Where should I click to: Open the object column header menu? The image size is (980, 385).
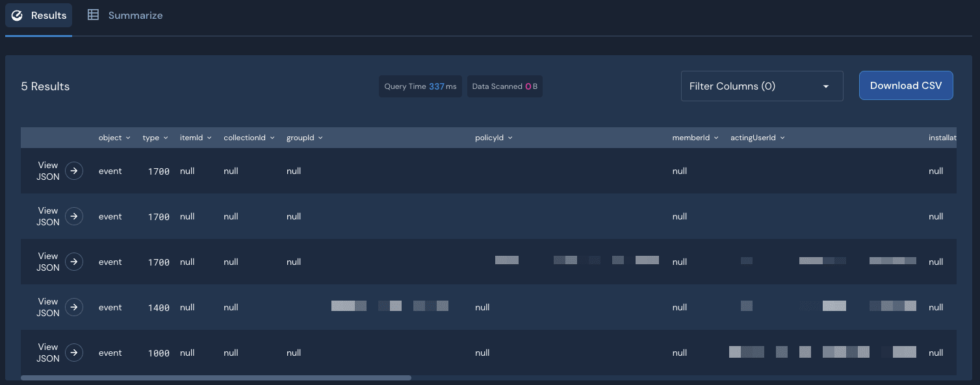(128, 137)
